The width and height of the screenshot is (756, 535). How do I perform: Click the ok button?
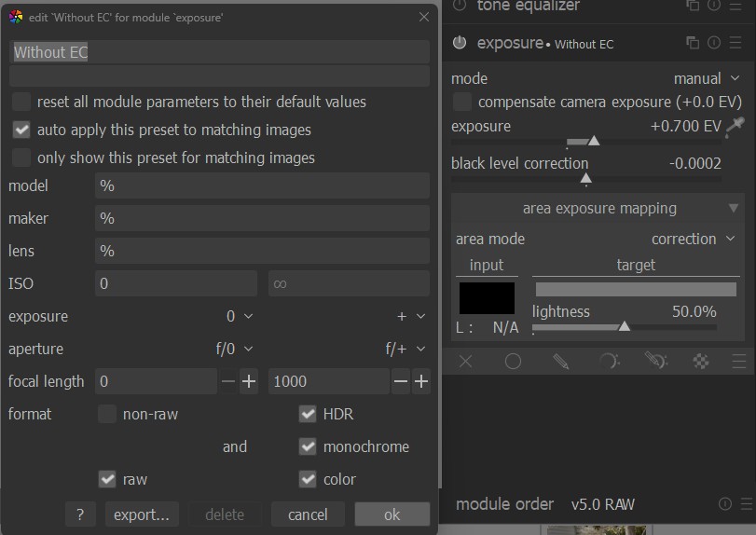coord(392,514)
